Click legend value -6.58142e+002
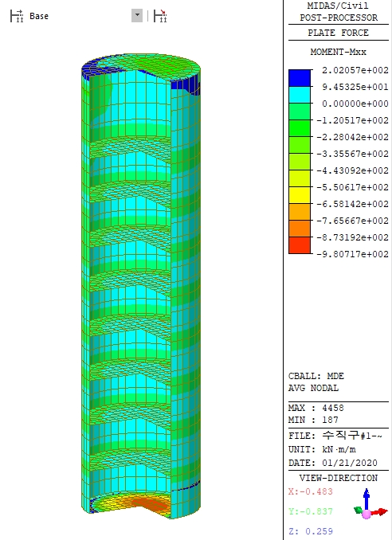Screen dimensions: 392x540 tap(353, 204)
